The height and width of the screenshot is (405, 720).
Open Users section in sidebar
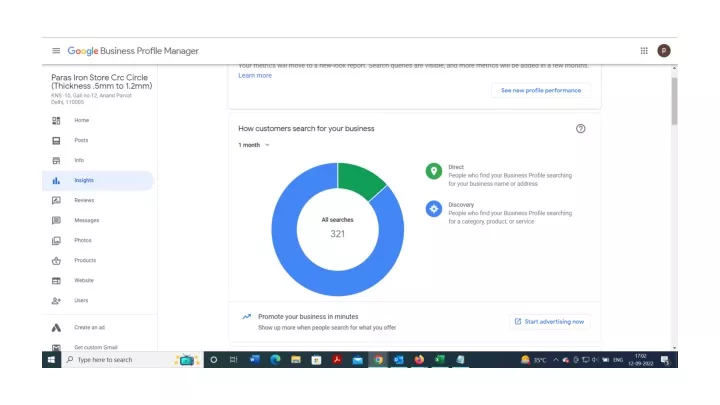point(81,301)
